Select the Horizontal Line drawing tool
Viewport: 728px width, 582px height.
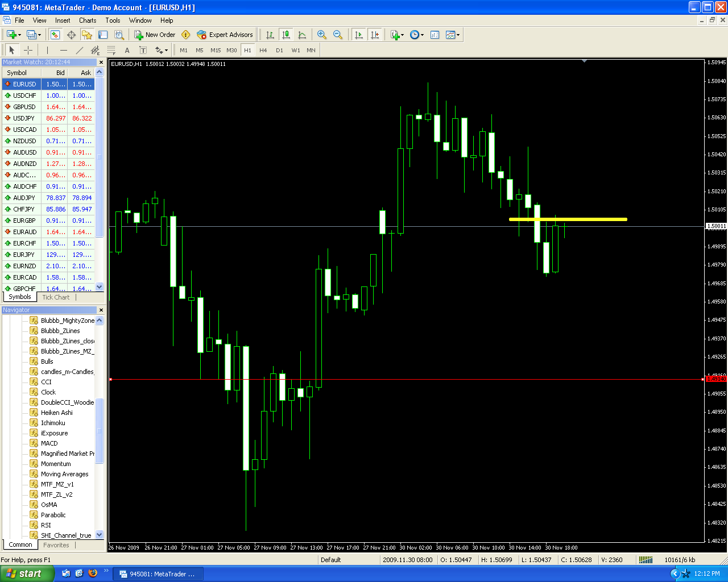(x=63, y=50)
